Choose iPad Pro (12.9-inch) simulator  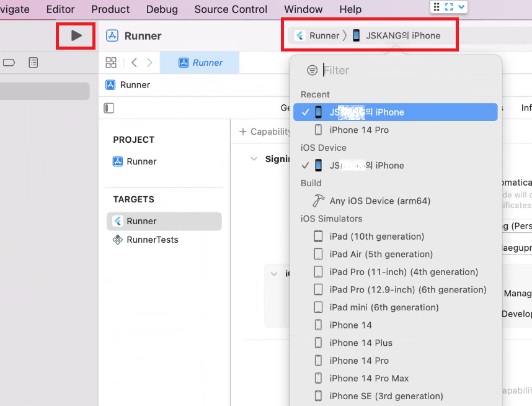[395, 289]
